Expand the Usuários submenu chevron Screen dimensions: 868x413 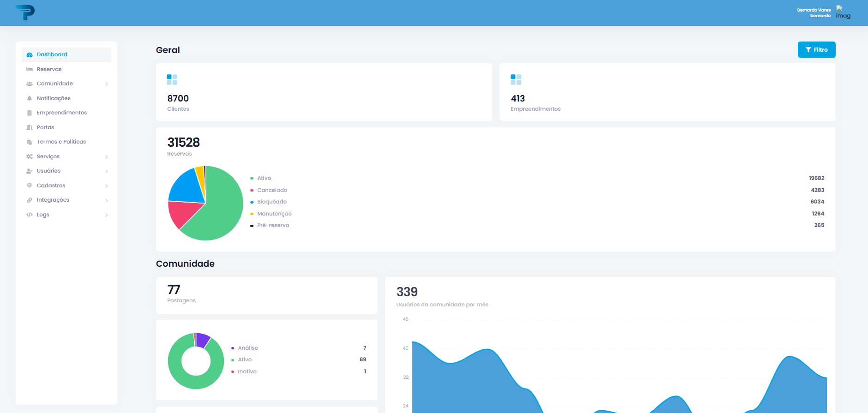[x=107, y=171]
